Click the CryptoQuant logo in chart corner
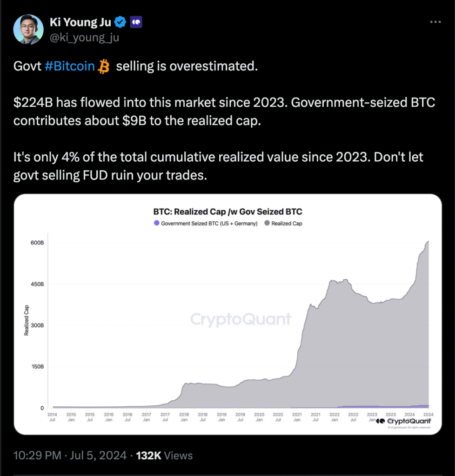The width and height of the screenshot is (455, 476). pos(403,421)
